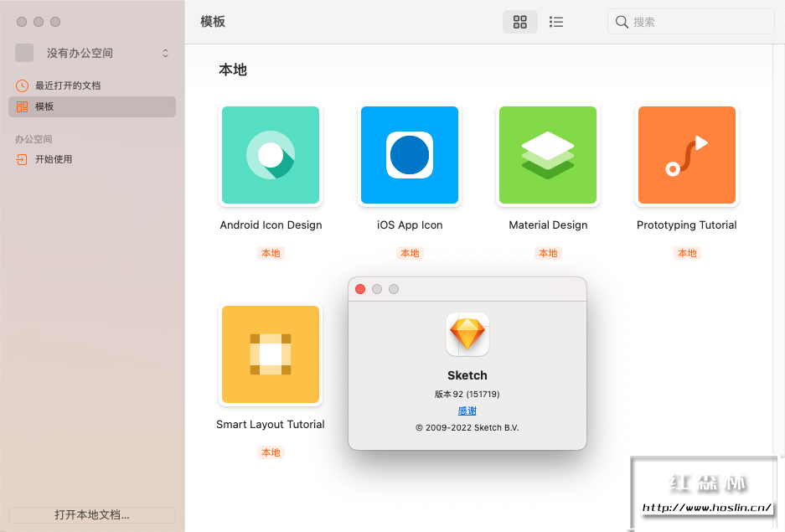Viewport: 785px width, 532px height.
Task: Switch to list view layout
Action: (x=555, y=22)
